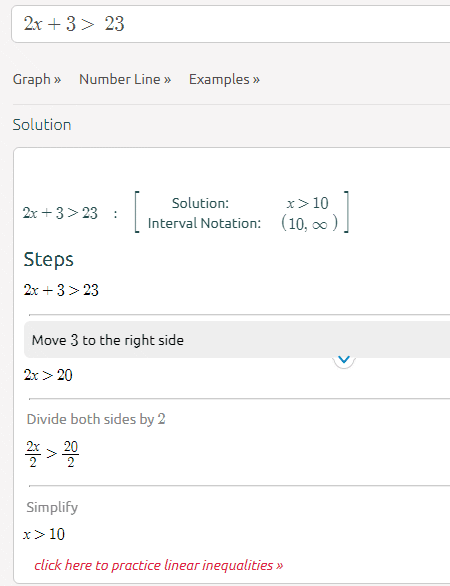The height and width of the screenshot is (586, 450).
Task: Select the Simplify step label
Action: pos(52,507)
